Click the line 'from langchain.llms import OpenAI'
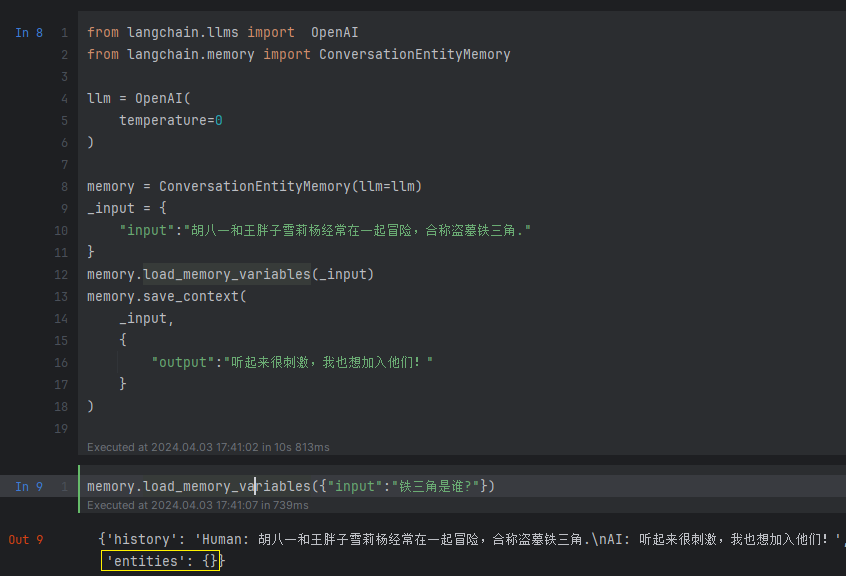The height and width of the screenshot is (576, 846). click(222, 32)
